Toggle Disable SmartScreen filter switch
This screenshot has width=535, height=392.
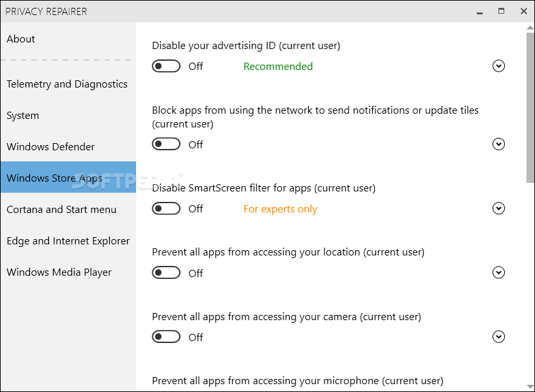coord(166,208)
